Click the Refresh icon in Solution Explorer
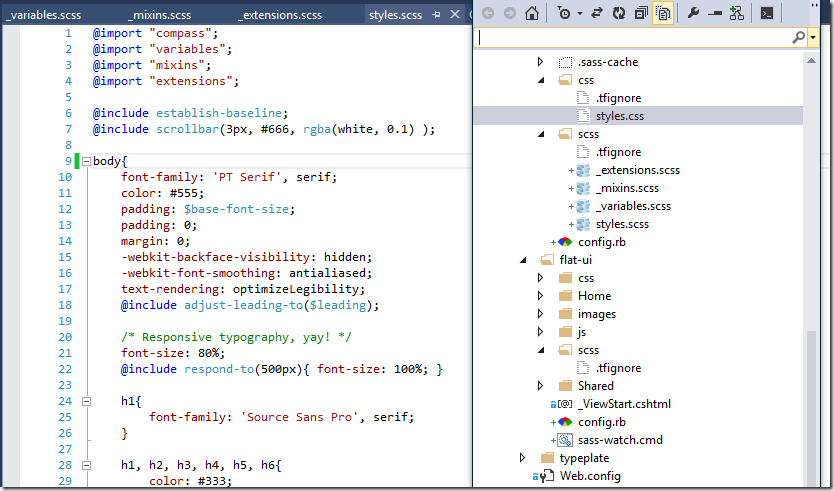Image resolution: width=834 pixels, height=491 pixels. click(x=619, y=13)
